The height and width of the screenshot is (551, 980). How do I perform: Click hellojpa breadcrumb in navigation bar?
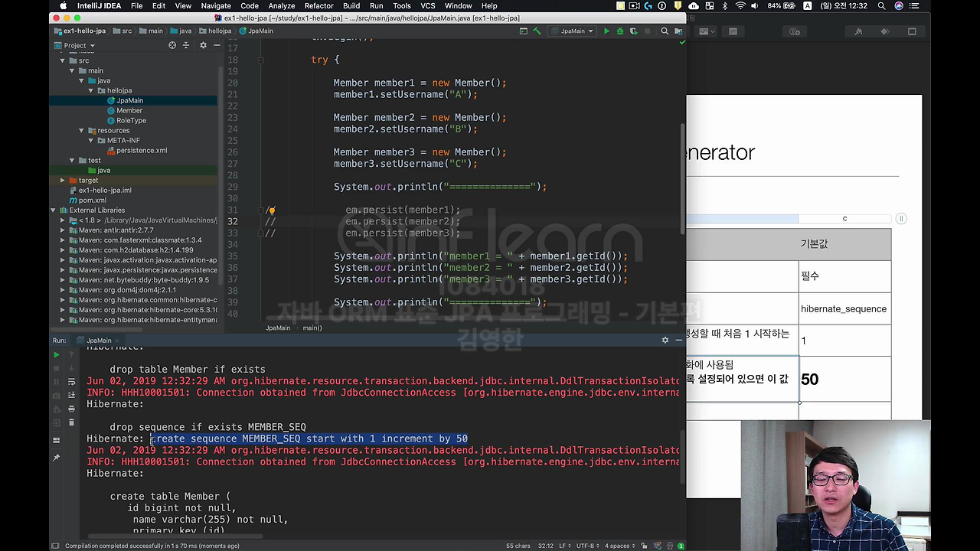pos(214,31)
